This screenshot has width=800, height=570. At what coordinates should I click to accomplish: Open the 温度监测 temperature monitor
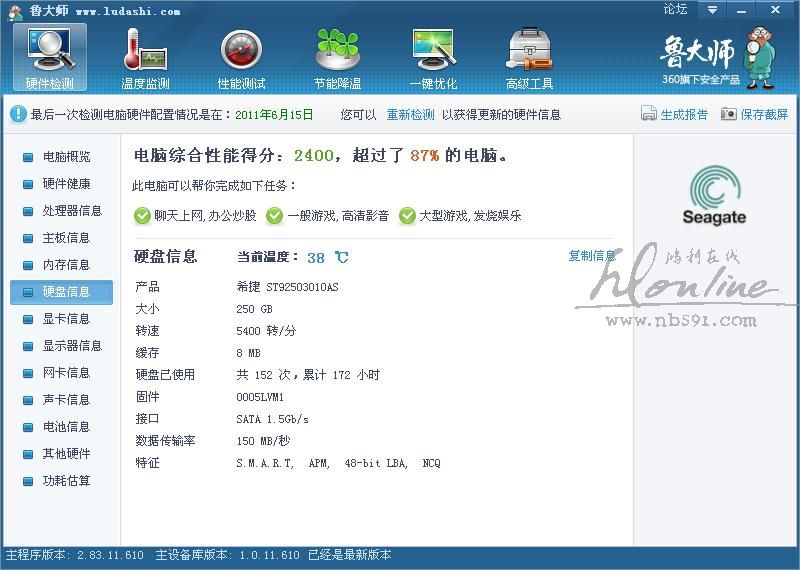(145, 59)
